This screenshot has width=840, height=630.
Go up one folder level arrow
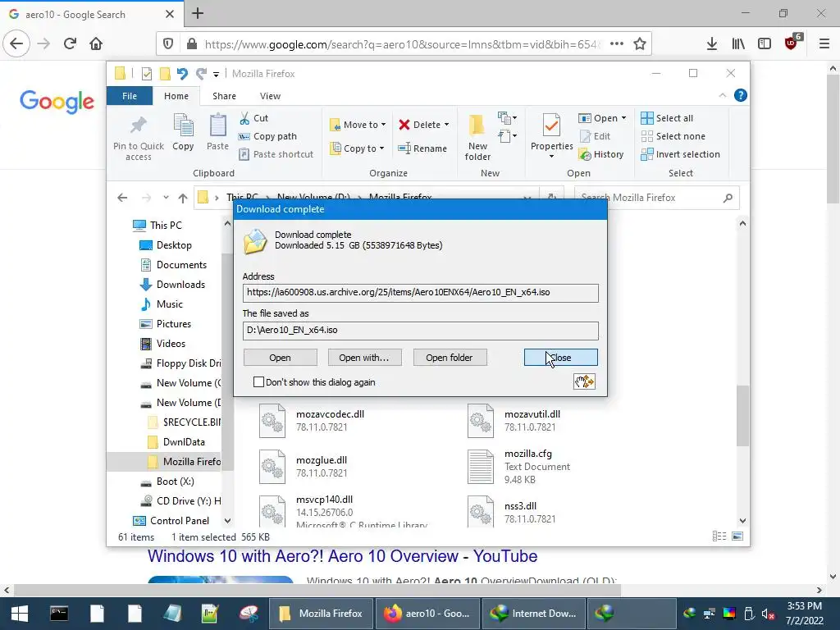click(183, 199)
